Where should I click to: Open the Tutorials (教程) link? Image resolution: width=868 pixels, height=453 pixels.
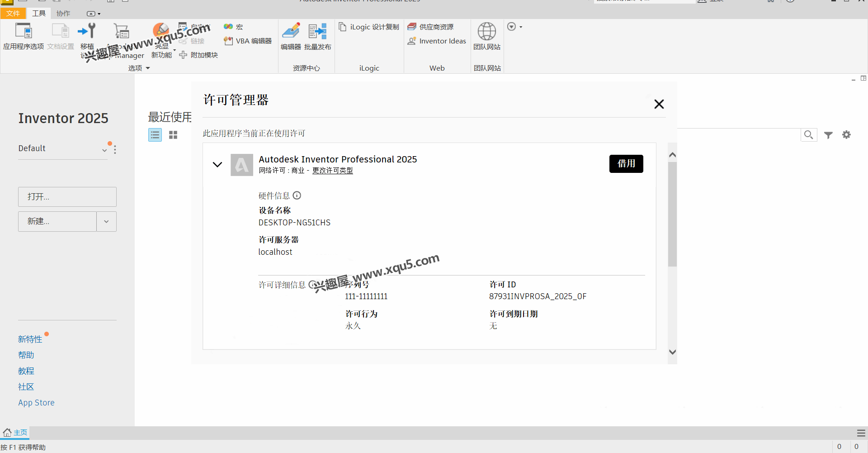tap(26, 371)
